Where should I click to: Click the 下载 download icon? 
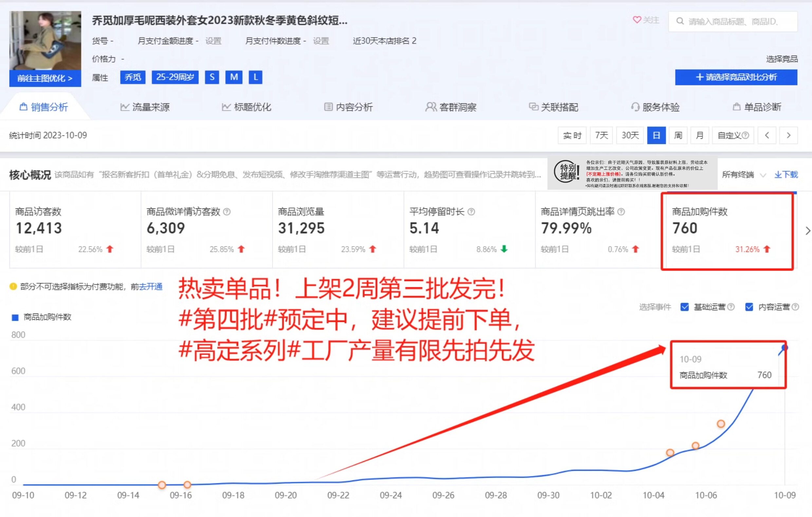(778, 175)
